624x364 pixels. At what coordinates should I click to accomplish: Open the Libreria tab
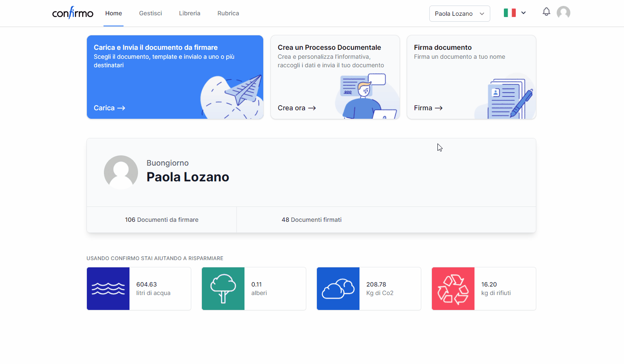click(x=190, y=13)
